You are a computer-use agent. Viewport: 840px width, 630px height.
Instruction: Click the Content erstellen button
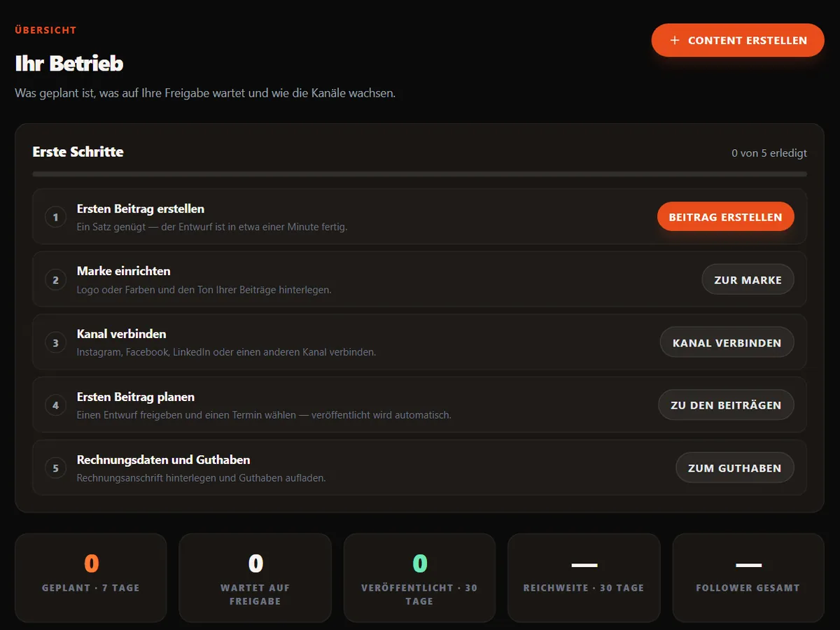pyautogui.click(x=738, y=41)
